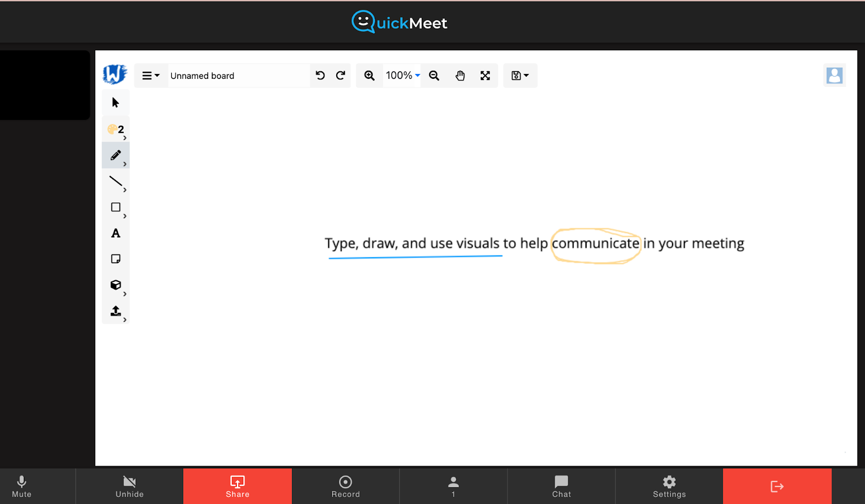Edit the Unnamed board title field
865x504 pixels.
[x=238, y=76]
